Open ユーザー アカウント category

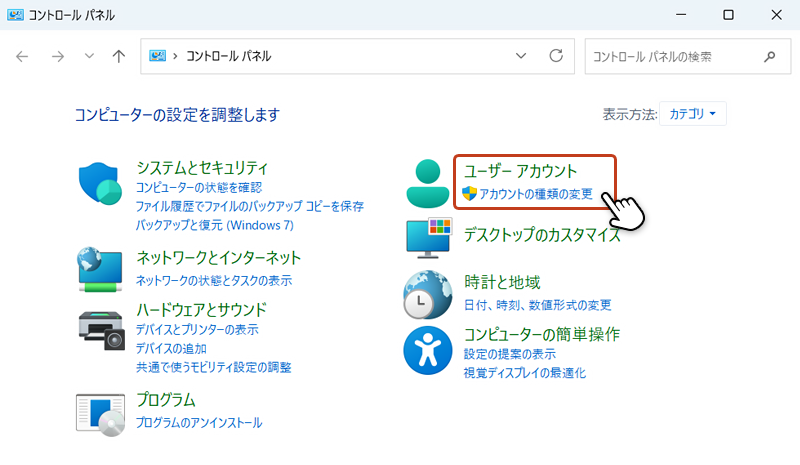pos(520,172)
